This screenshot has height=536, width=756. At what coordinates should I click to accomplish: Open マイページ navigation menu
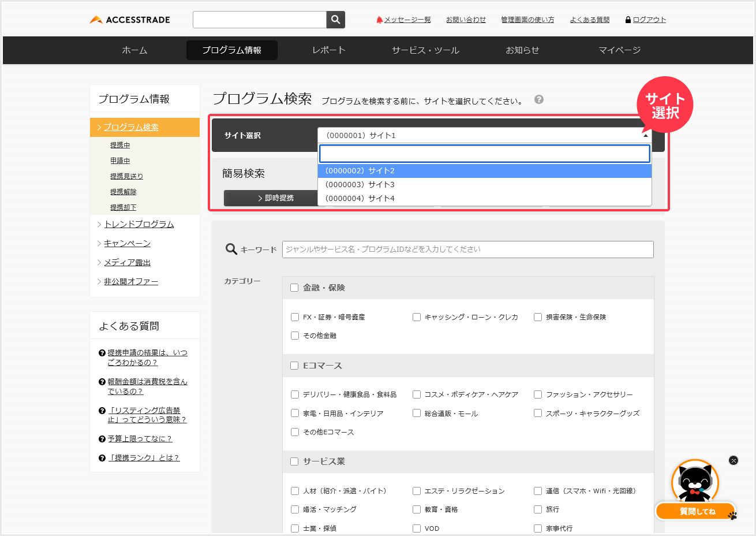point(620,50)
